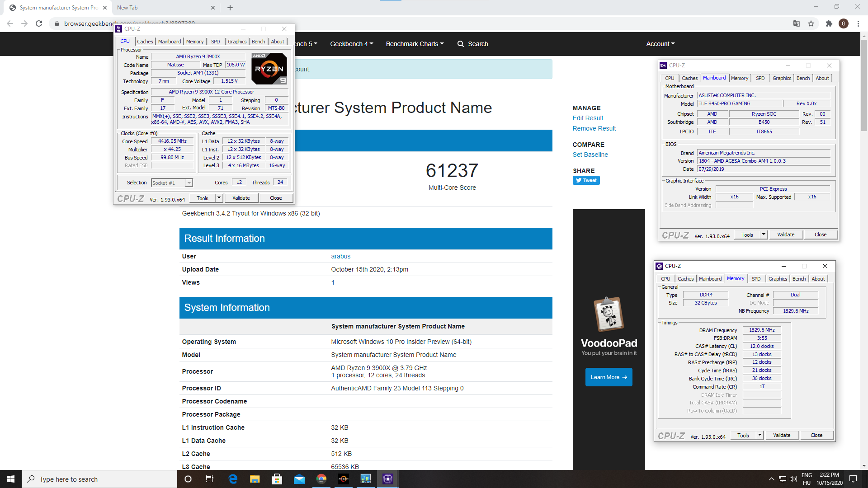Click the Set Baseline link
Viewport: 868px width, 488px height.
pyautogui.click(x=590, y=155)
